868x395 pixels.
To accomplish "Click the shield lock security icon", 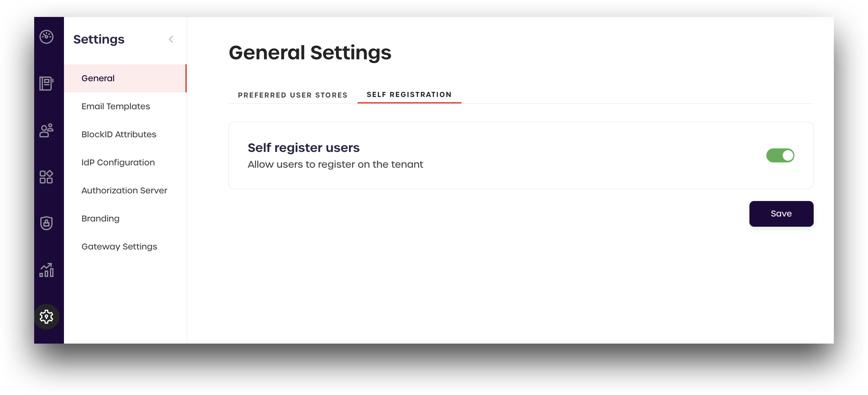I will pos(46,223).
